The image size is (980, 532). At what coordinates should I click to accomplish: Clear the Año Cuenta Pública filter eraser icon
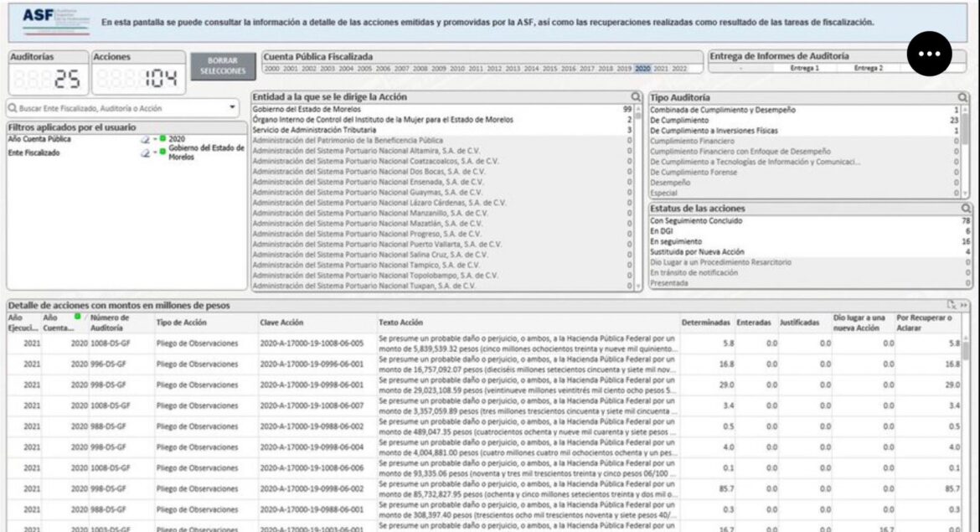tap(145, 139)
